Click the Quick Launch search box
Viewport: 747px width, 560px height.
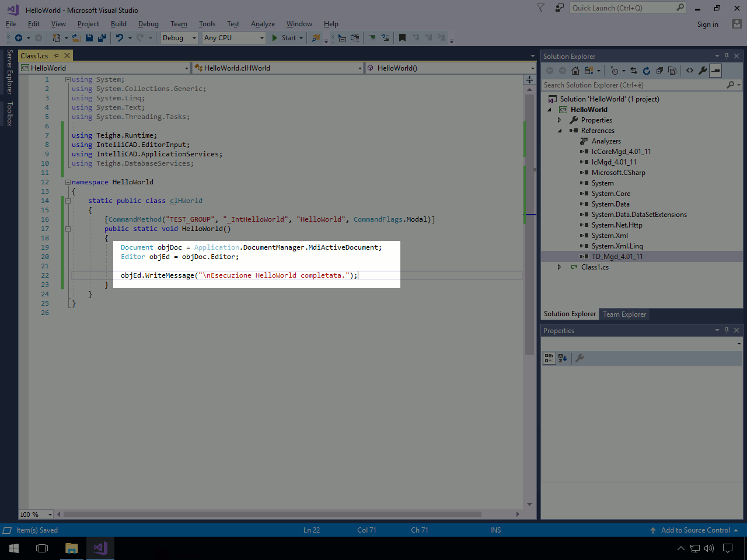(628, 8)
